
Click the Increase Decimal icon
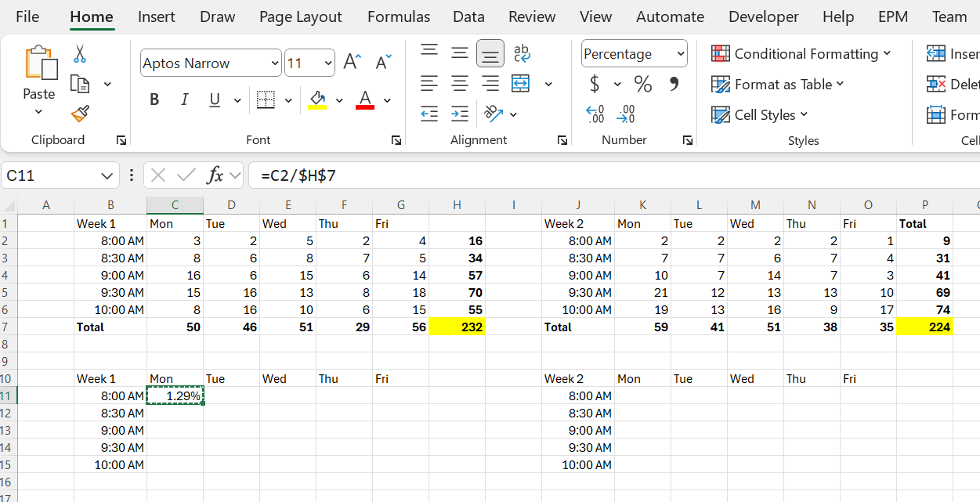click(x=595, y=114)
